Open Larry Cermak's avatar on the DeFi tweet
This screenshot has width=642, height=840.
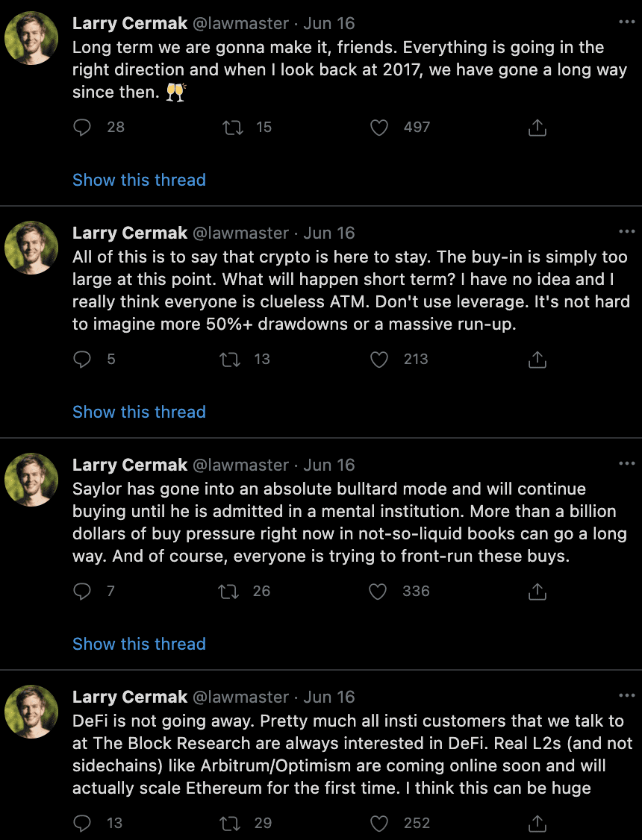pos(31,712)
